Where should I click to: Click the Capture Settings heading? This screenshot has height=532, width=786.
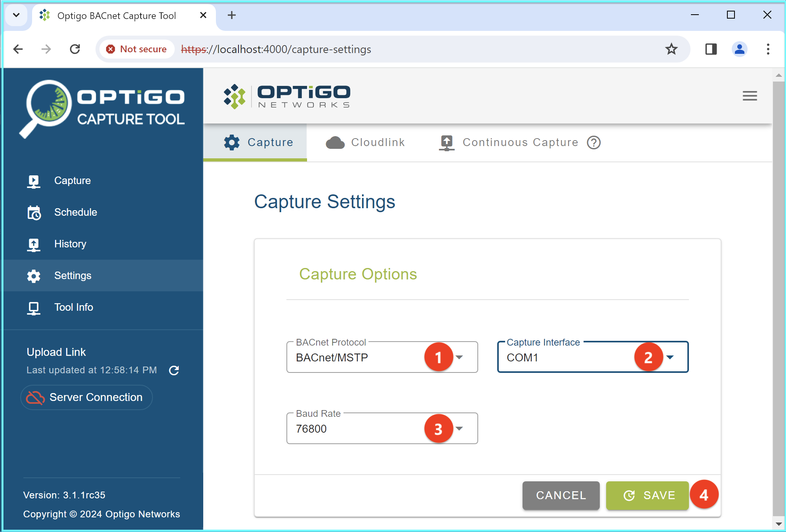tap(324, 202)
